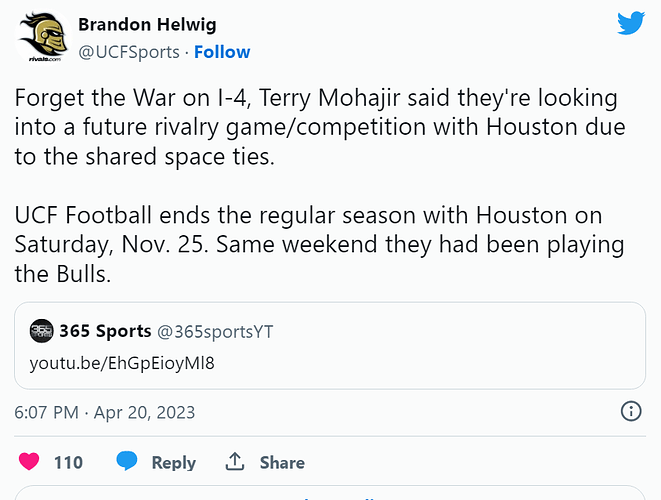Click the share upload arrow icon
661x500 pixels.
point(235,461)
